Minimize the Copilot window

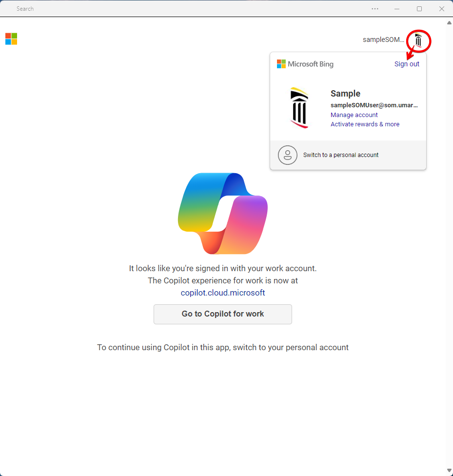397,9
